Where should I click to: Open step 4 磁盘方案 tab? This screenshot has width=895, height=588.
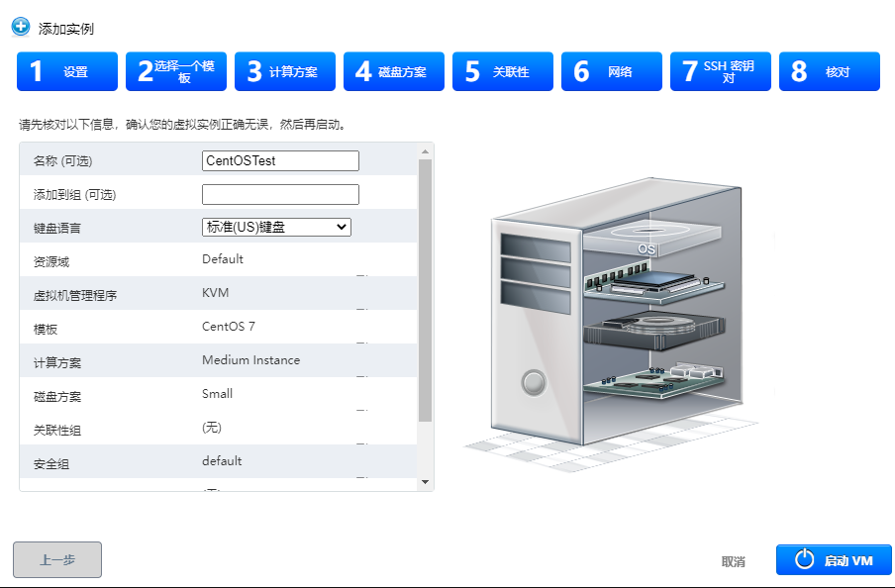click(393, 70)
